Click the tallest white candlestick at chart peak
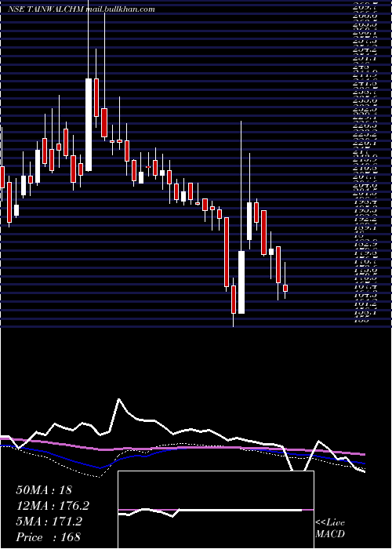The image size is (392, 549). pos(89,125)
